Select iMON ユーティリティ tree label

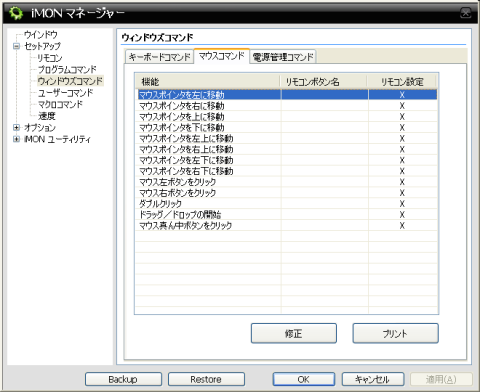tap(57, 139)
